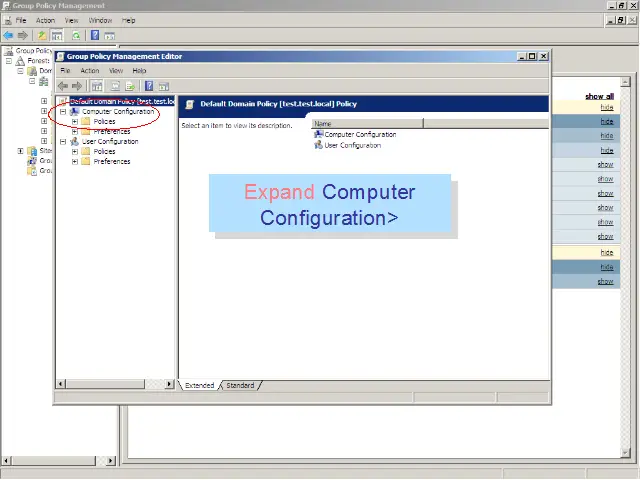
Task: Click the Name column header
Action: tap(367, 123)
